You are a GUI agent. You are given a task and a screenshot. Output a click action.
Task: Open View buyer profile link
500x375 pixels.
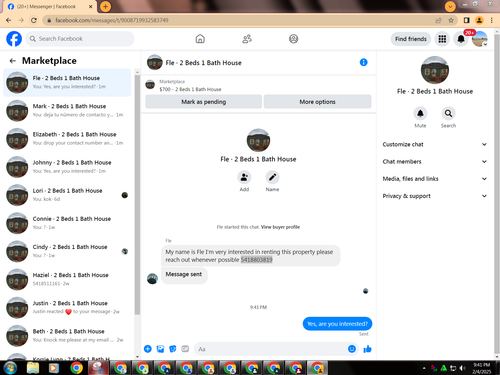click(x=280, y=227)
